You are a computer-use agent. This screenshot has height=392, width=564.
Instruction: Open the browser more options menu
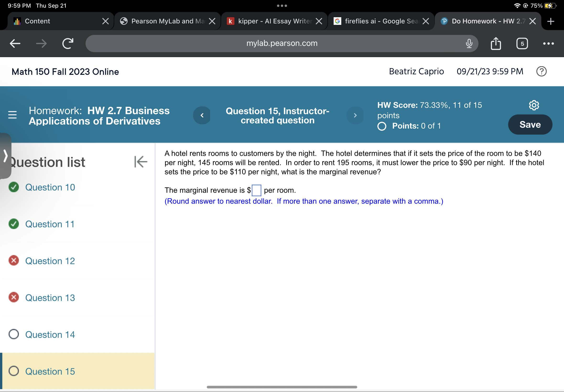pos(548,44)
